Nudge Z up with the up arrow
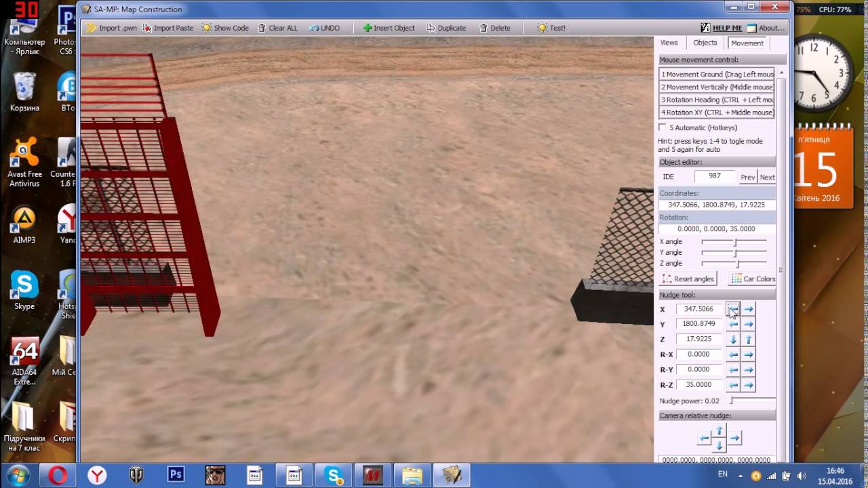The width and height of the screenshot is (868, 488). coord(748,340)
